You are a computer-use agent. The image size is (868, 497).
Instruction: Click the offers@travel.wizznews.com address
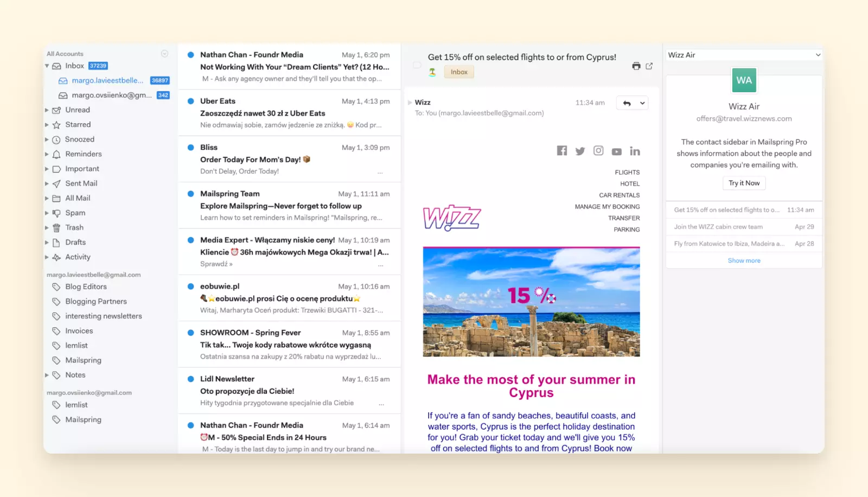click(x=744, y=119)
